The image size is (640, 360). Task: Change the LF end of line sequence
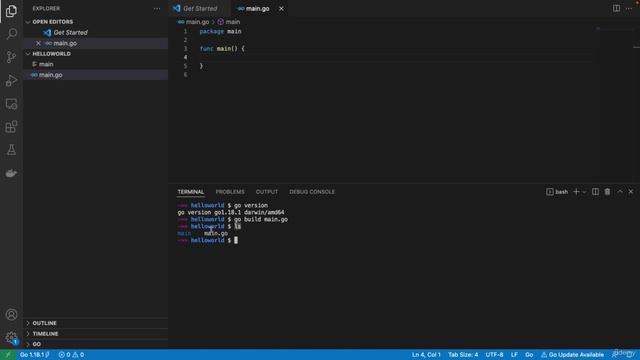click(514, 355)
